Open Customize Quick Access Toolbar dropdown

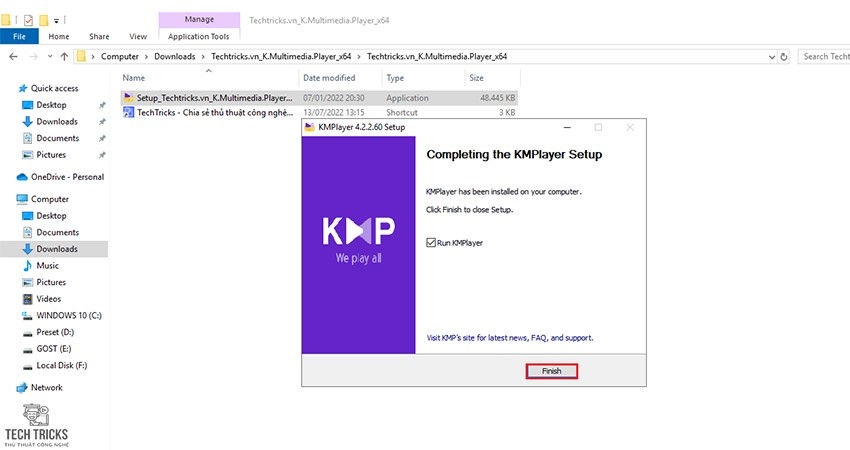56,21
